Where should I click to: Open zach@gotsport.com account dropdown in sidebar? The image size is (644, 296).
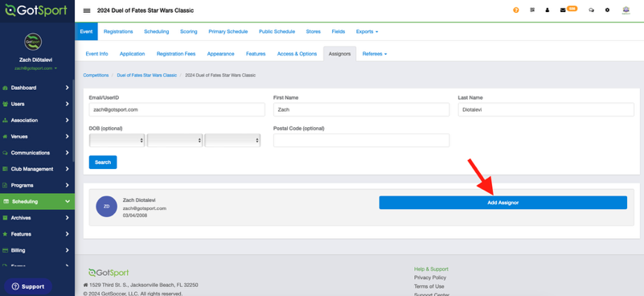pos(35,68)
